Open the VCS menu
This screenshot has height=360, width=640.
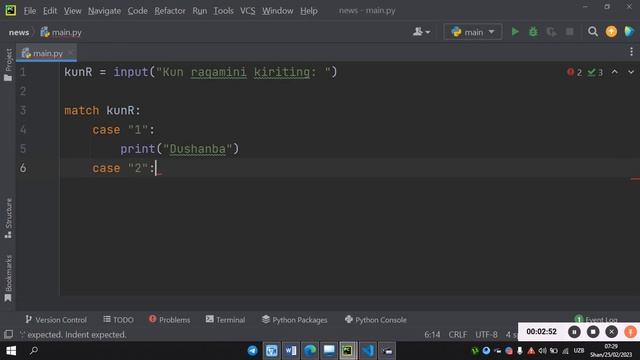[x=247, y=11]
